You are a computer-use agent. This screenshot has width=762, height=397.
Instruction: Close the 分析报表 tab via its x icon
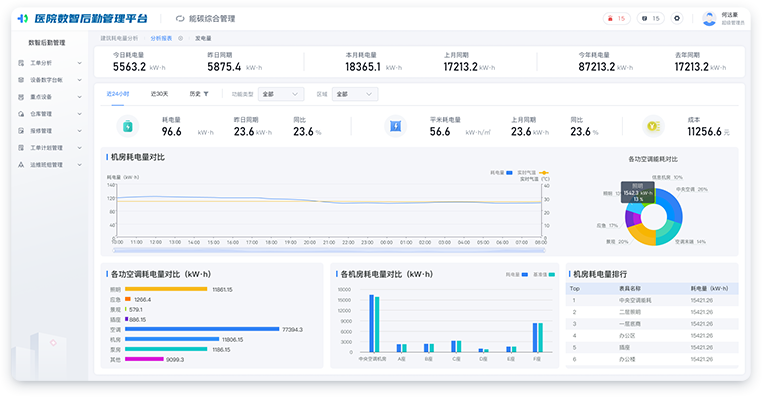pos(180,38)
